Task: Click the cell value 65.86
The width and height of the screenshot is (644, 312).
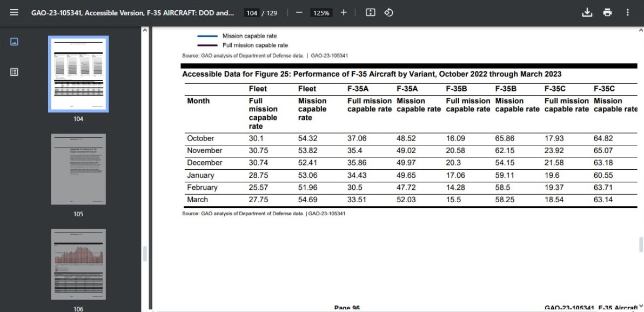Action: [x=505, y=138]
